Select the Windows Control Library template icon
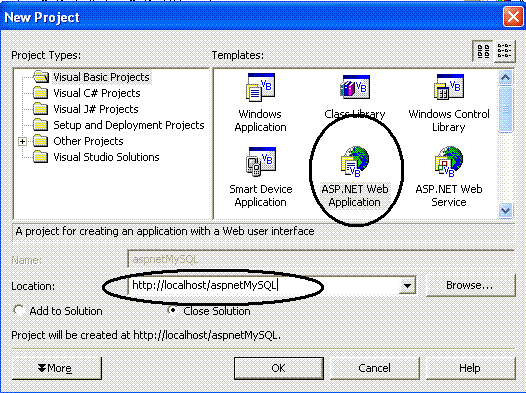526x393 pixels. coord(449,87)
